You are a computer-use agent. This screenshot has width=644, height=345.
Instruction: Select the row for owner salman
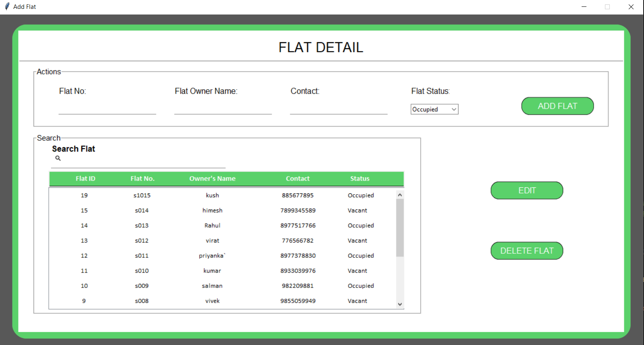[x=212, y=286]
